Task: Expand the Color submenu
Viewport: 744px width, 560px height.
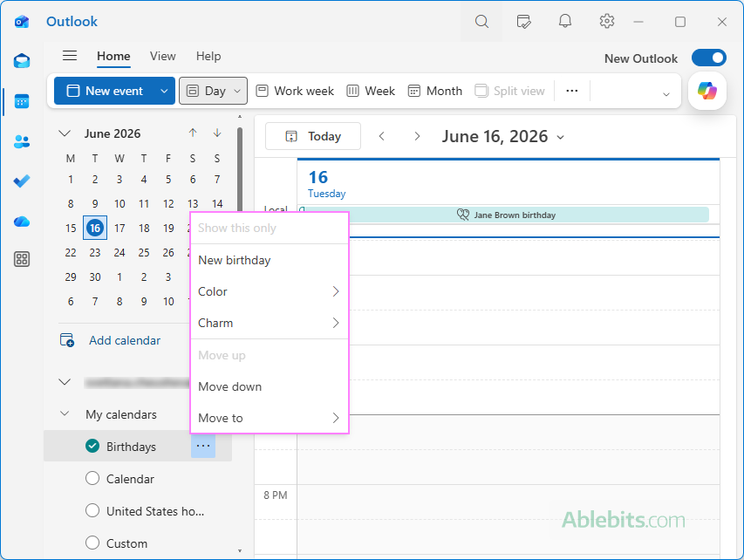Action: coord(270,291)
